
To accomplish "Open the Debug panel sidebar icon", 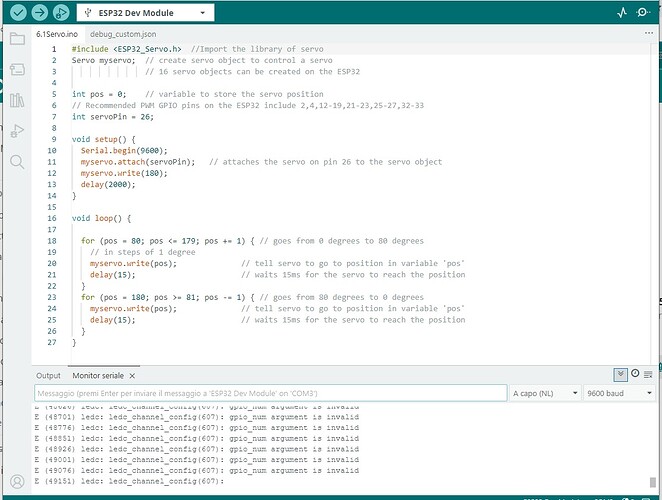I will pyautogui.click(x=17, y=131).
